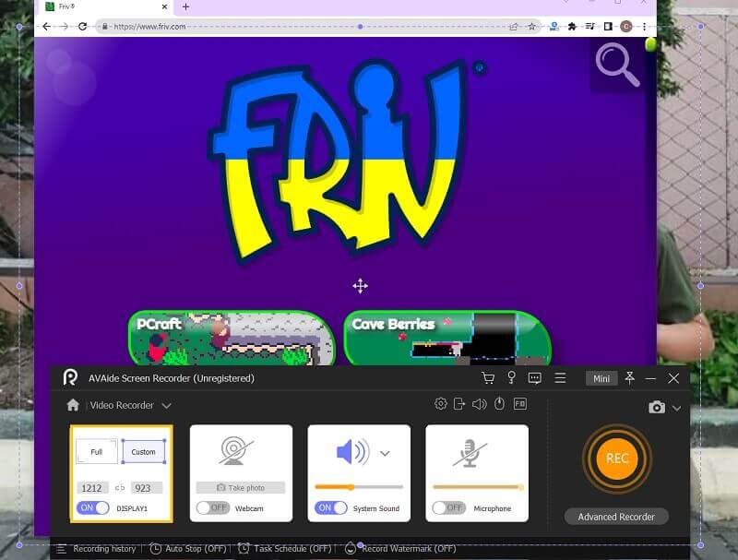
Task: Click the aspect ratio lock link icon
Action: pyautogui.click(x=120, y=487)
